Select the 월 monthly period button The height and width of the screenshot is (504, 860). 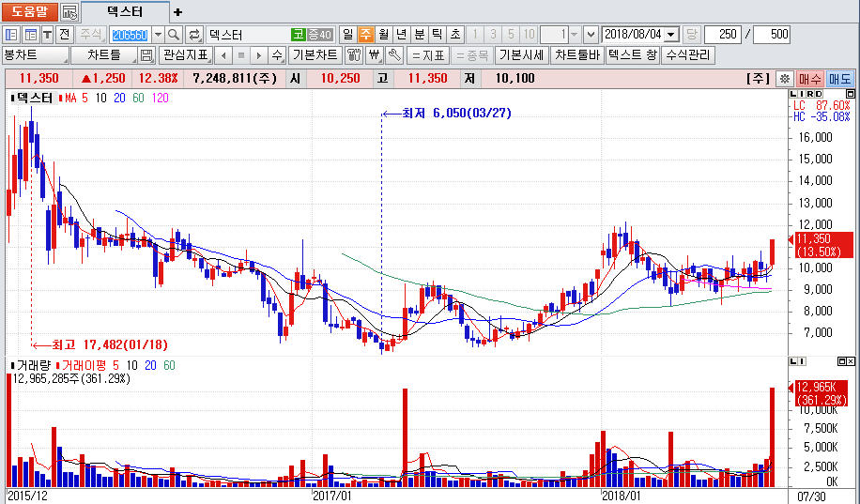click(383, 35)
